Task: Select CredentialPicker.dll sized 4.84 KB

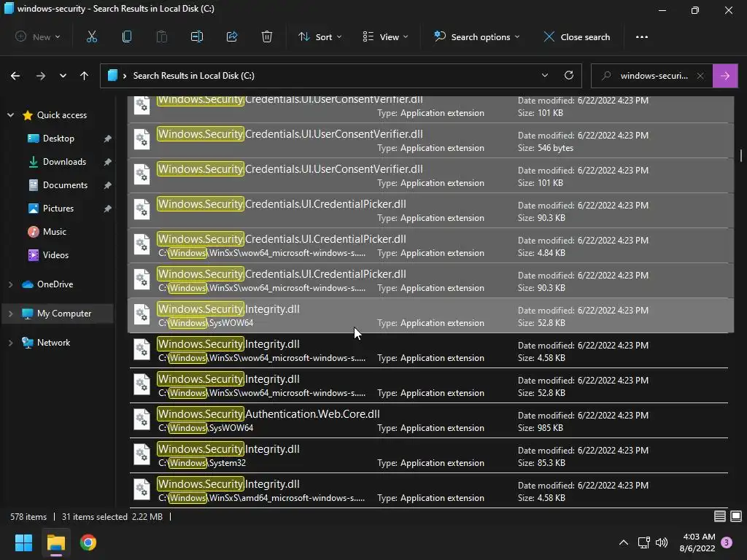Action: (x=430, y=246)
